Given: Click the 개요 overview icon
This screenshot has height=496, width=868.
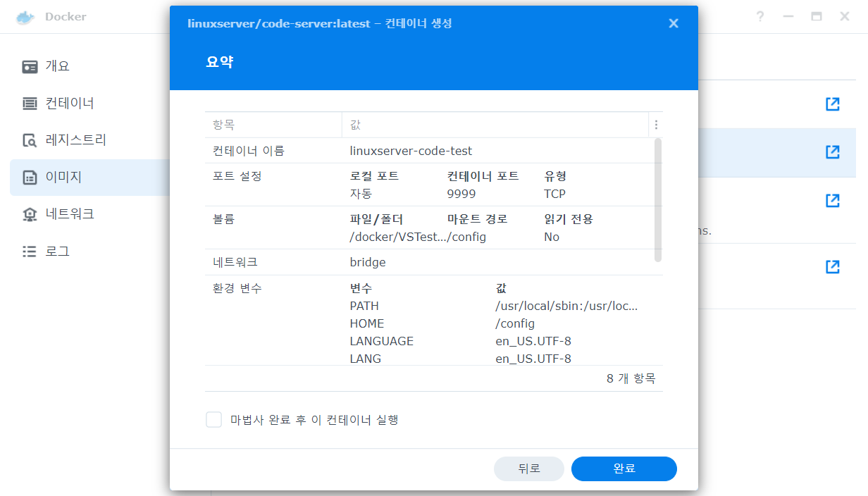Looking at the screenshot, I should tap(30, 67).
